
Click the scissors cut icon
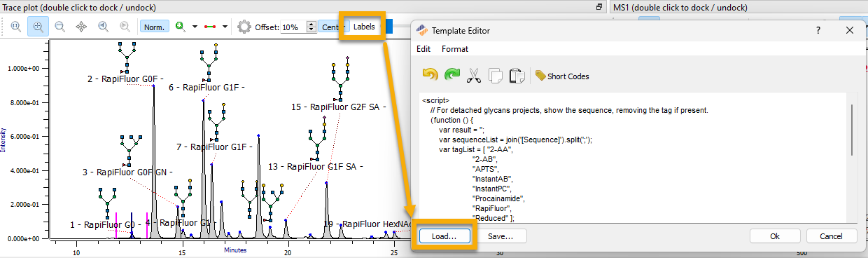(474, 75)
